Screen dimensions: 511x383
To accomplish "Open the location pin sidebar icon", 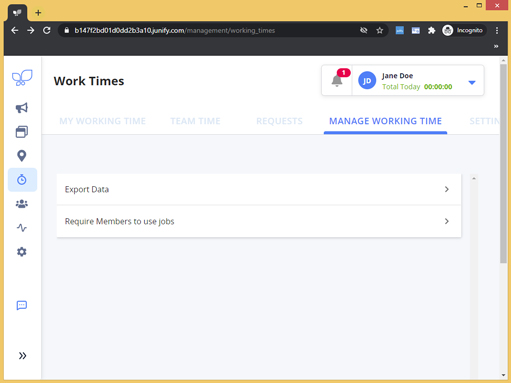I will [x=22, y=156].
